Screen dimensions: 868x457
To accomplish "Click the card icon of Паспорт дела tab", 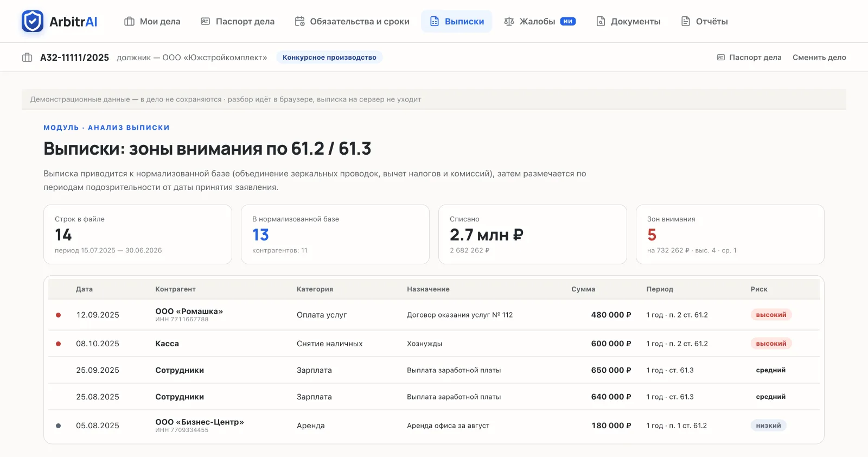I will (x=205, y=21).
